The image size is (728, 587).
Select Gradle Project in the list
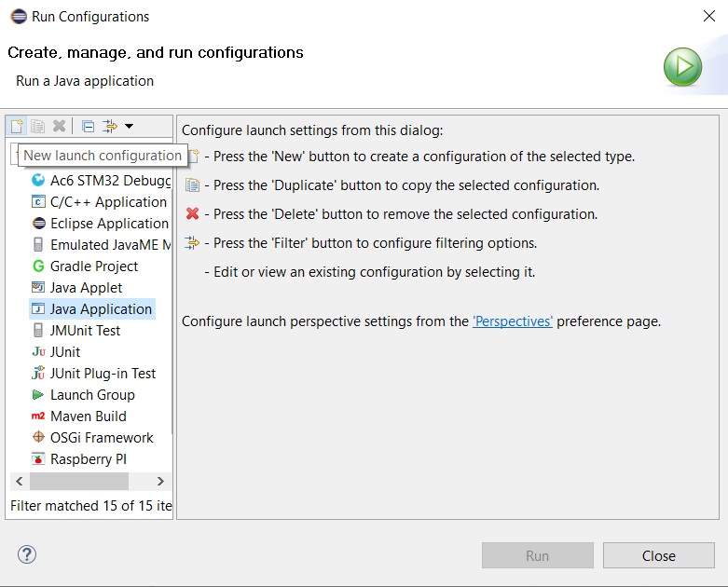(85, 266)
